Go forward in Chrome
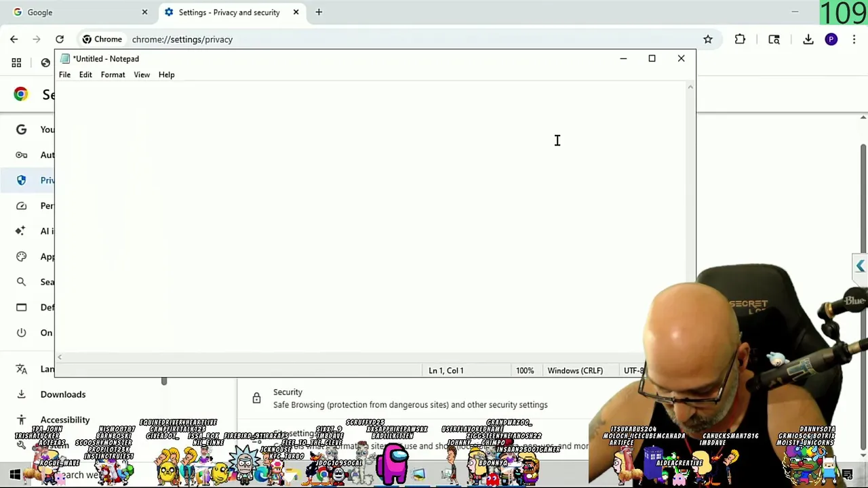868x488 pixels. click(37, 39)
